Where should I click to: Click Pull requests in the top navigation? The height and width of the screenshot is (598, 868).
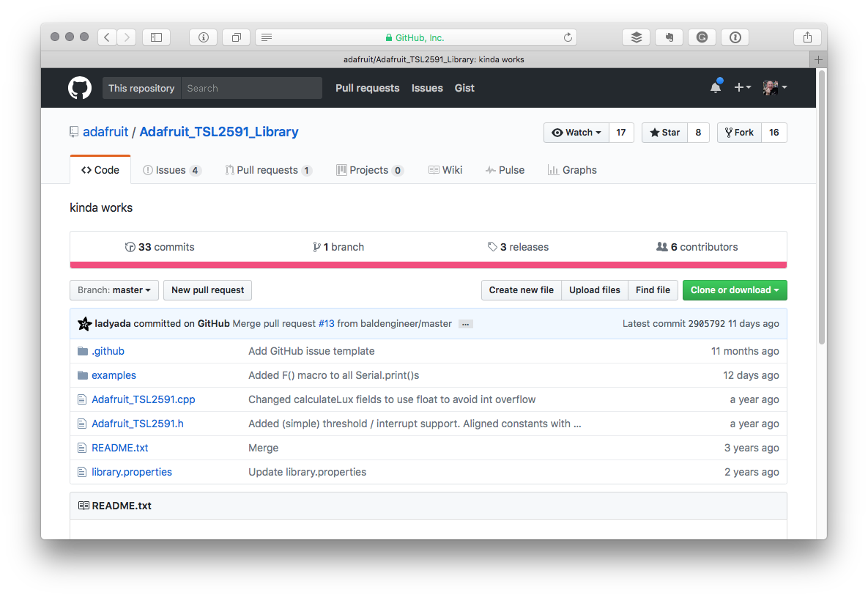367,88
